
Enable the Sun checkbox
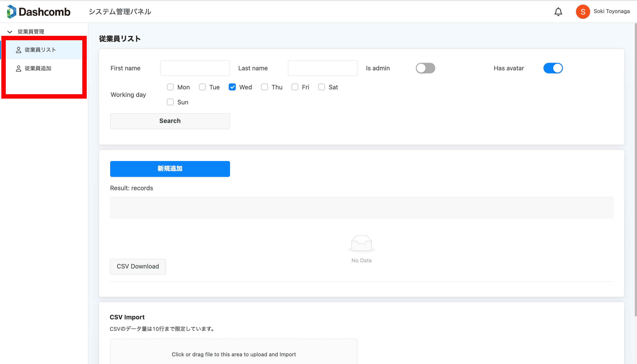point(170,102)
